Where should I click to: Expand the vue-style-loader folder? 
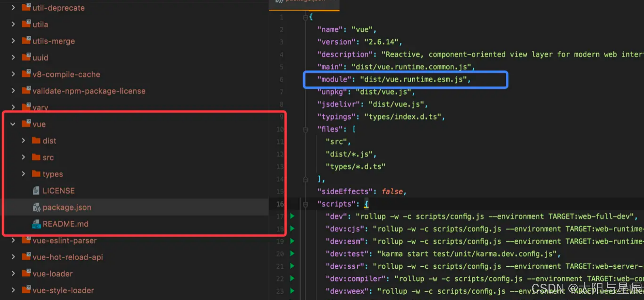(13, 290)
